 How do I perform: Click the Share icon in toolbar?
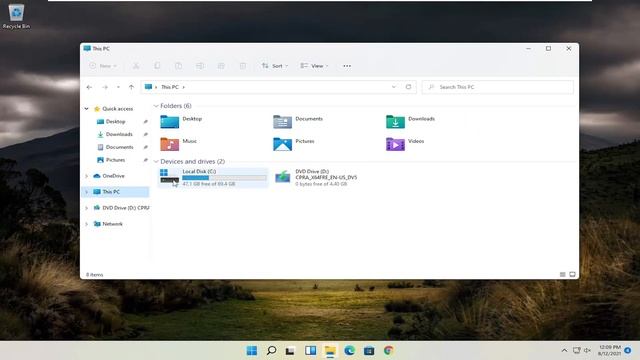[221, 66]
